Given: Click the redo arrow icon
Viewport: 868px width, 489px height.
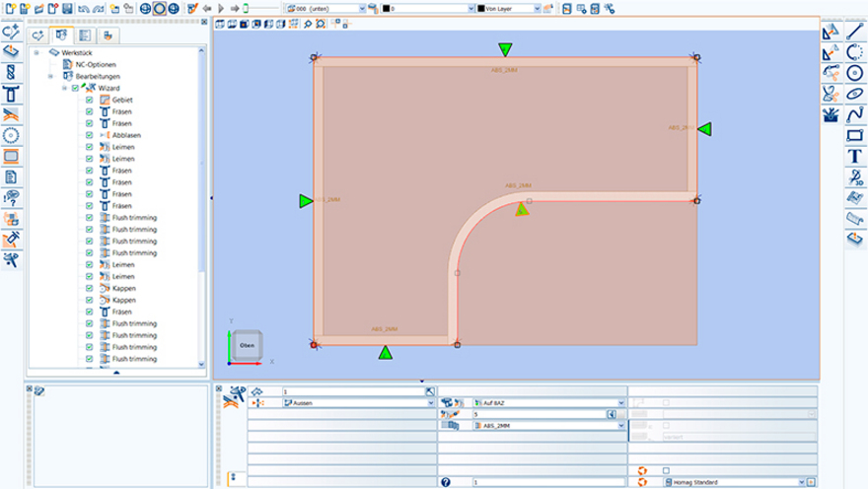Looking at the screenshot, I should [x=98, y=8].
